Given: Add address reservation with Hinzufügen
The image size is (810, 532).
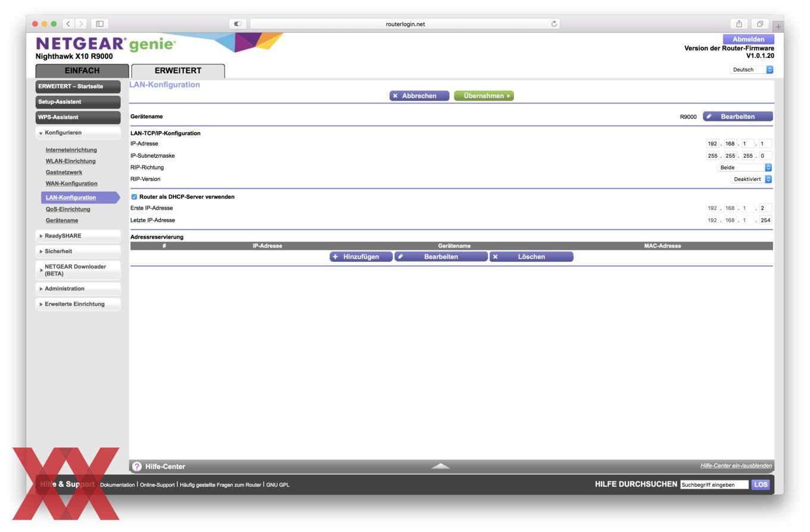Looking at the screenshot, I should coord(361,257).
